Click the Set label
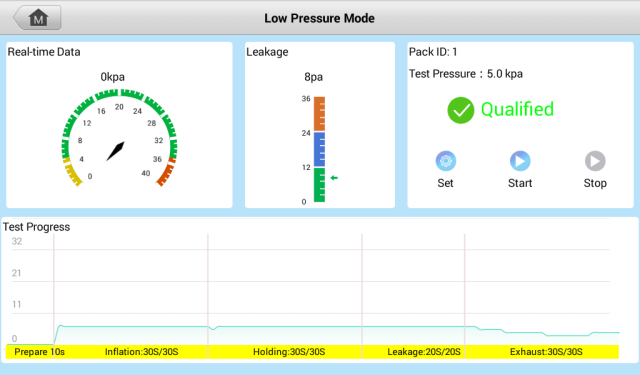The image size is (640, 375). pos(445,183)
